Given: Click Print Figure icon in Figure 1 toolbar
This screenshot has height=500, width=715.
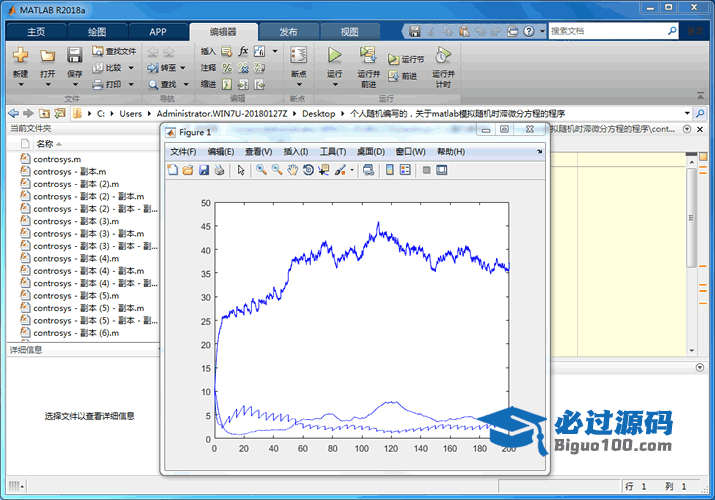Looking at the screenshot, I should click(x=219, y=170).
